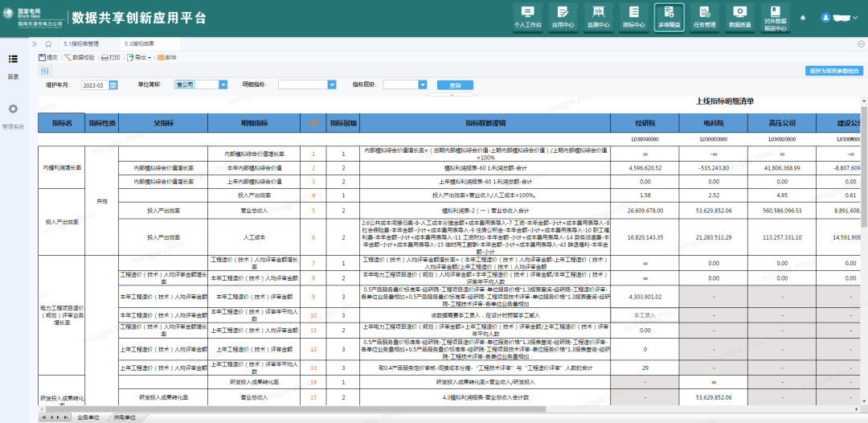The image size is (868, 423).
Task: Open 多维精益 module
Action: point(669,17)
